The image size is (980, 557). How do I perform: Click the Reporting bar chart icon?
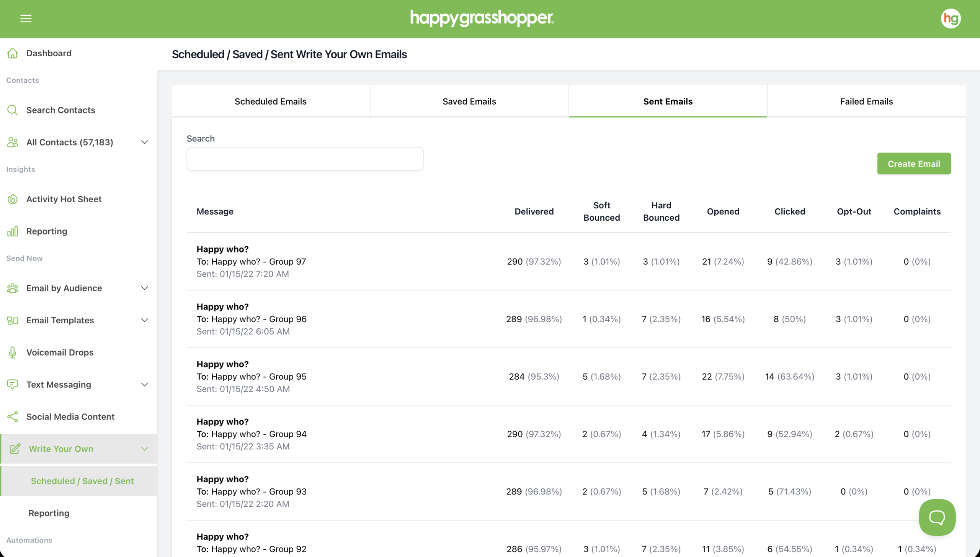pos(13,231)
